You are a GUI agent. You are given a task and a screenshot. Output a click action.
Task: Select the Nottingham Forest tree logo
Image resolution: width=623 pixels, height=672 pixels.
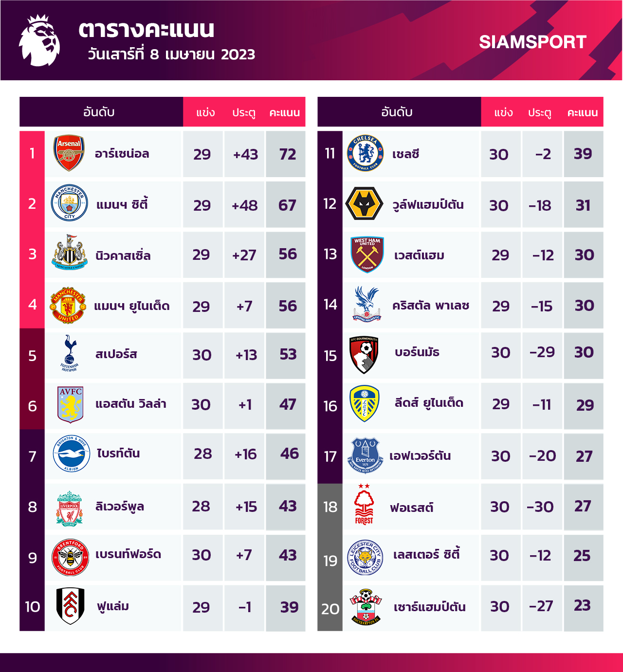click(364, 505)
